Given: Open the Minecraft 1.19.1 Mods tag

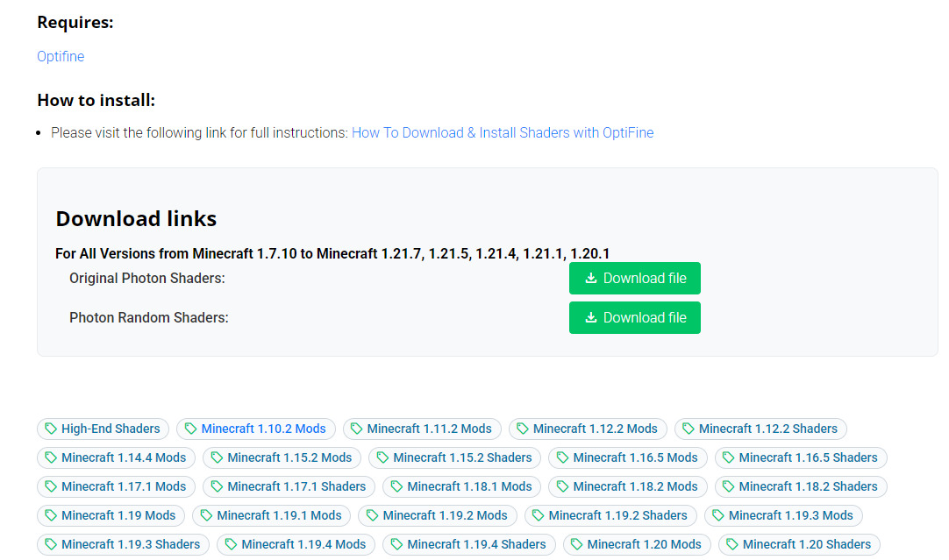Looking at the screenshot, I should [272, 516].
